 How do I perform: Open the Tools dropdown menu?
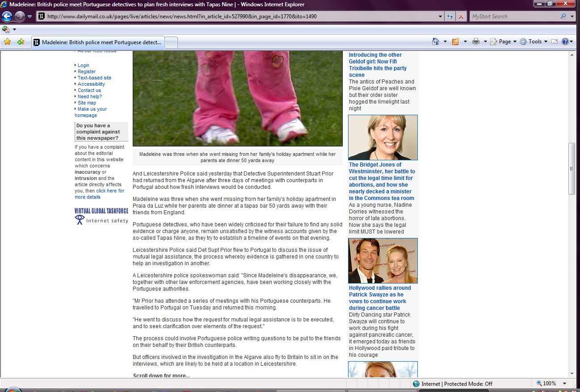tap(534, 42)
